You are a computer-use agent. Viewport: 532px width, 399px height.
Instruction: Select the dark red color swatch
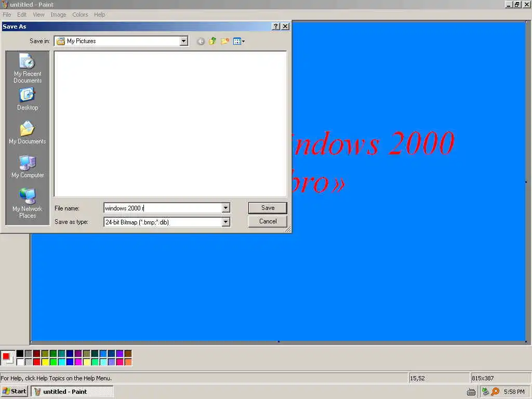37,353
